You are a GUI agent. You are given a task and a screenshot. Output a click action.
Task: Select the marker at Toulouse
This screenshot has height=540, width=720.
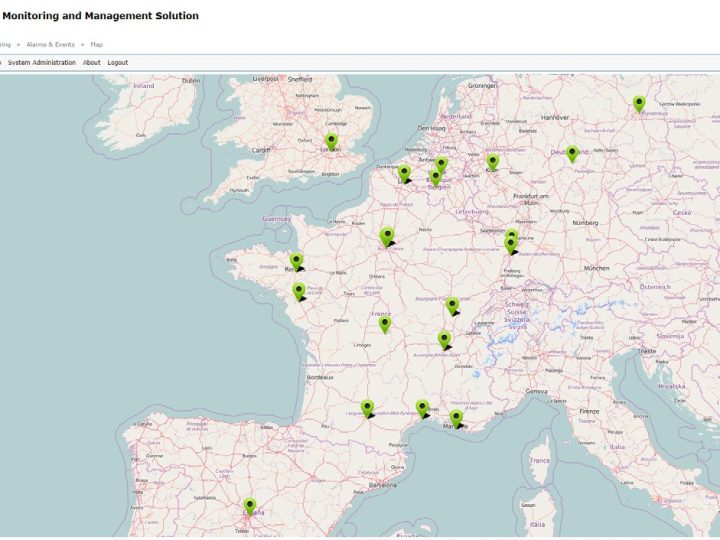[367, 408]
